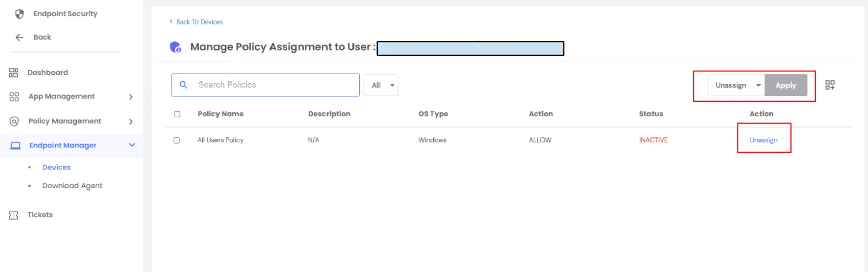This screenshot has height=272, width=868.
Task: Click into the Search Policies field
Action: pos(265,85)
